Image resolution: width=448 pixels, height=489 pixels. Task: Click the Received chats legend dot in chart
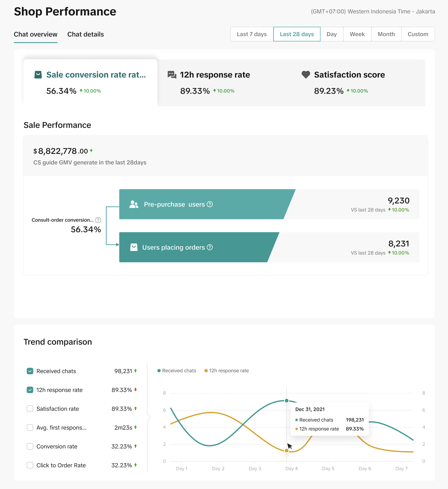159,371
